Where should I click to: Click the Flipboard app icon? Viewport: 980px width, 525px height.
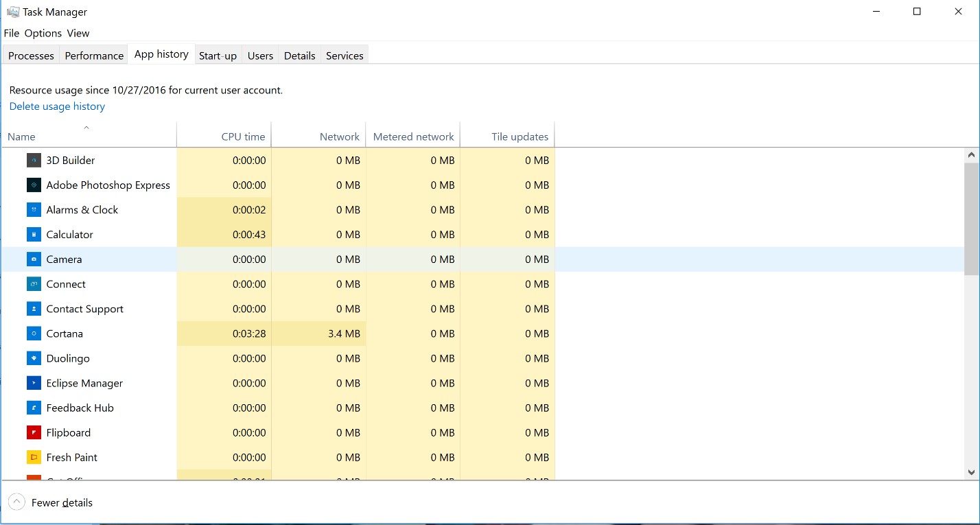(x=34, y=432)
